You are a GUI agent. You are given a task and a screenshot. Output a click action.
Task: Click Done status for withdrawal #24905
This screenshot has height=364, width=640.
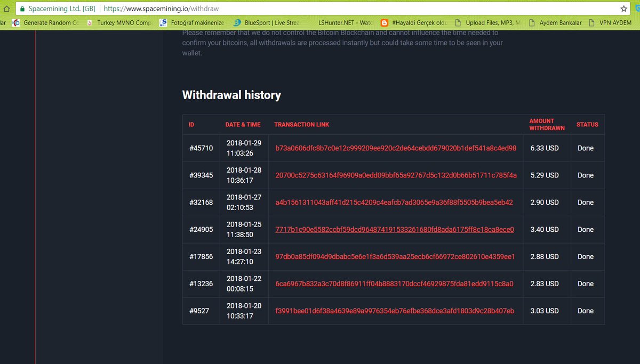tap(586, 230)
